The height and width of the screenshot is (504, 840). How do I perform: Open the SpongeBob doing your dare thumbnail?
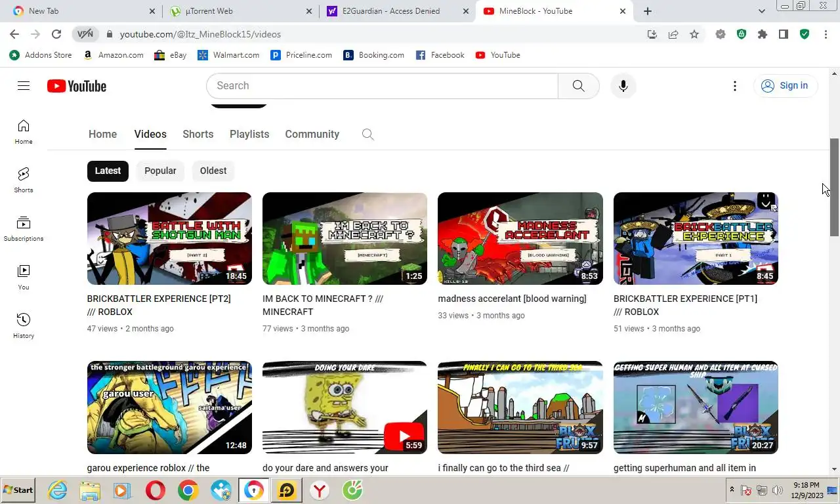click(x=345, y=407)
